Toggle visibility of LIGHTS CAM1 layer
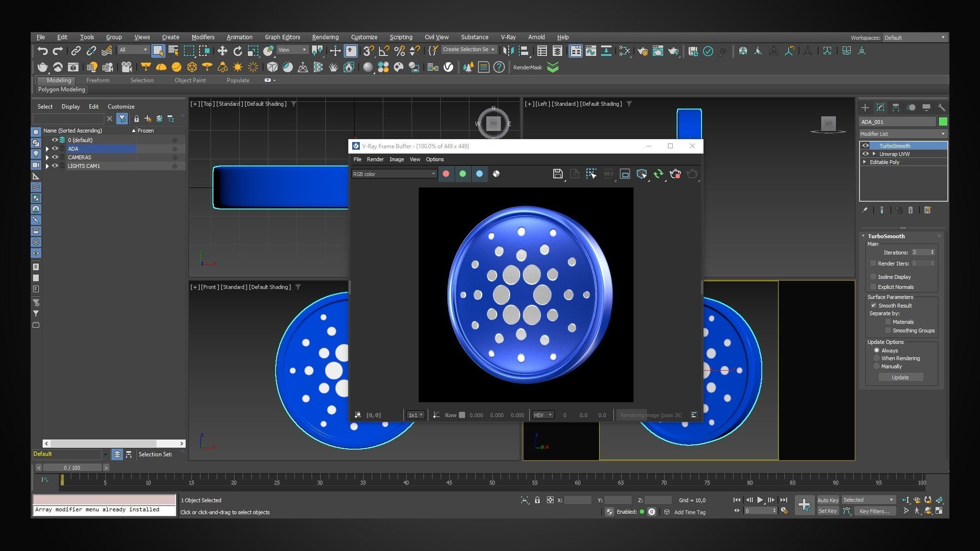The image size is (980, 551). click(x=55, y=166)
